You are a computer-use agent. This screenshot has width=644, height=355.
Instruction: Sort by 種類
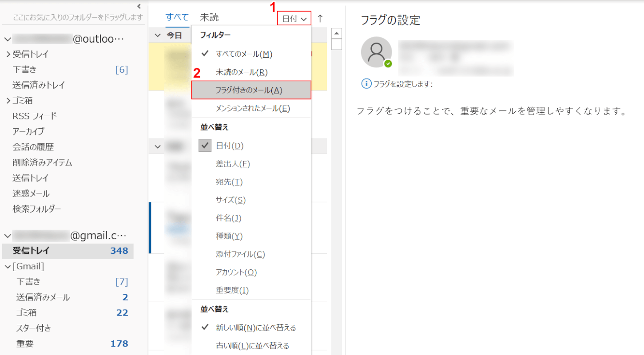click(251, 236)
